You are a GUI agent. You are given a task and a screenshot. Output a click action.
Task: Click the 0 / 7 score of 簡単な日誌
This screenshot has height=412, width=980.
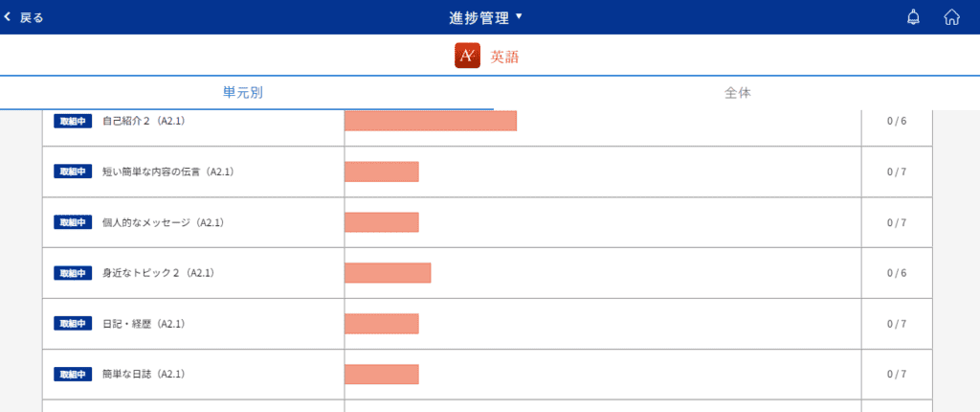point(896,375)
